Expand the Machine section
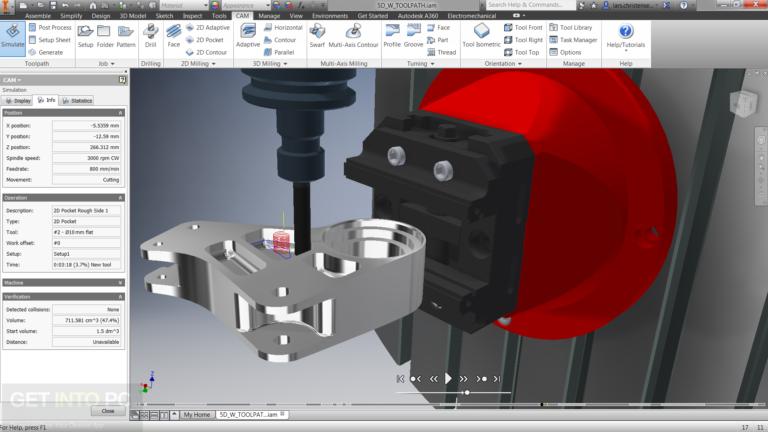 tap(120, 283)
